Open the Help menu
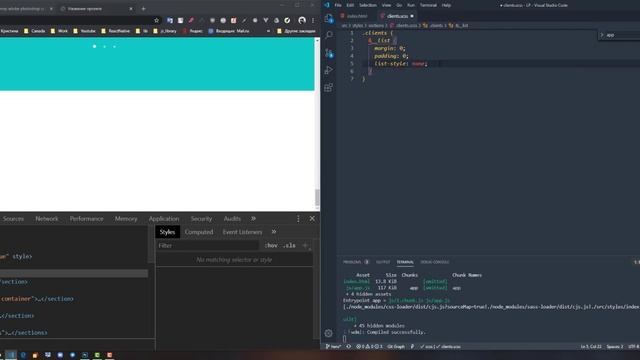The image size is (640, 360). pos(447,5)
